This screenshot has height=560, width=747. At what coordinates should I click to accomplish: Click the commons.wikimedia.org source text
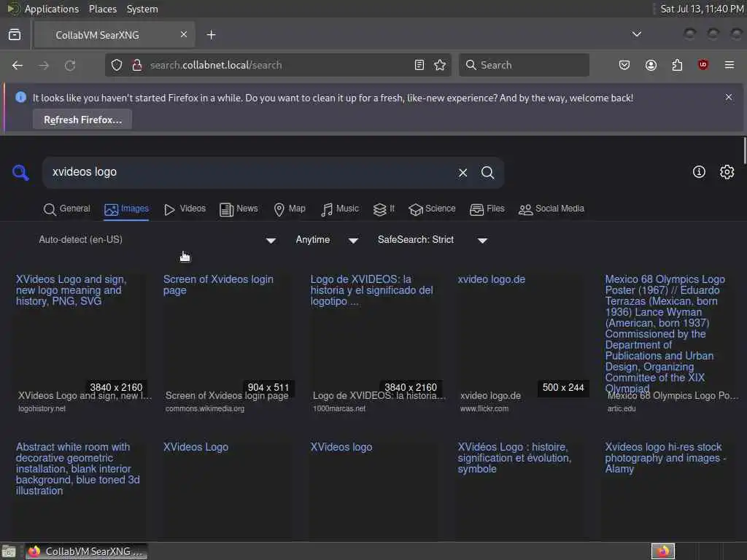[x=205, y=408]
